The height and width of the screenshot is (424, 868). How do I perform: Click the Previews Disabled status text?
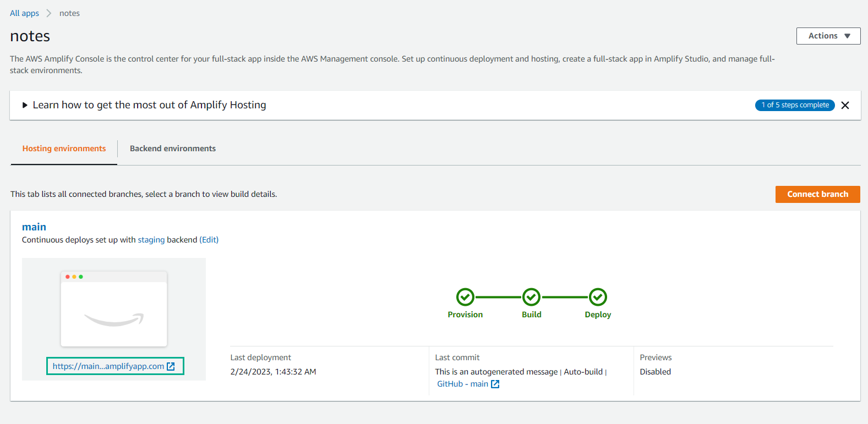coord(655,372)
